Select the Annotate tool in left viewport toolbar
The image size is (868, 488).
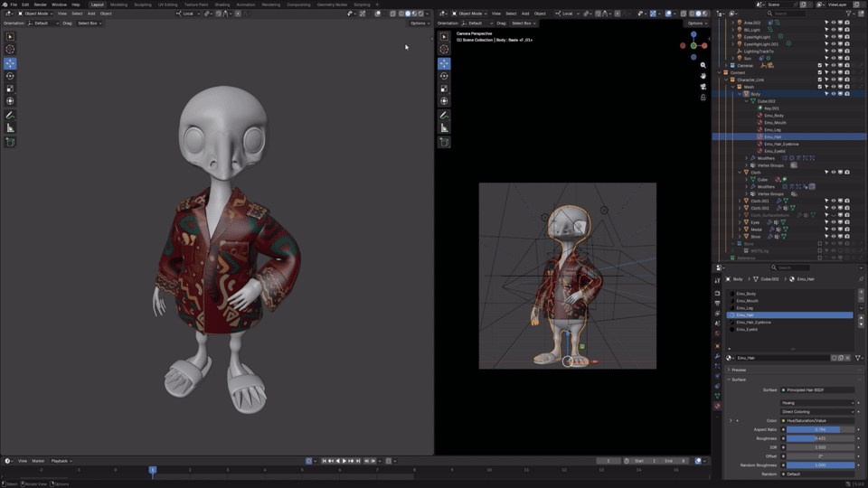pos(10,115)
